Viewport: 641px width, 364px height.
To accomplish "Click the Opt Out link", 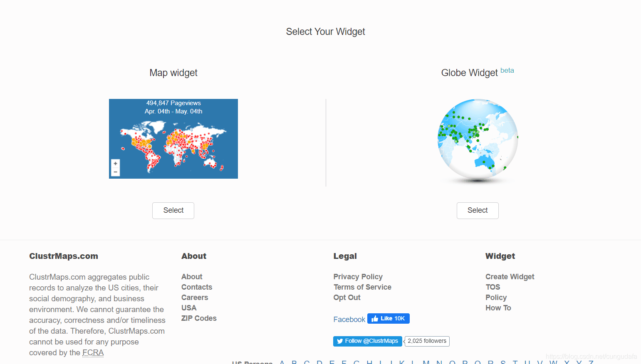I will pyautogui.click(x=347, y=298).
